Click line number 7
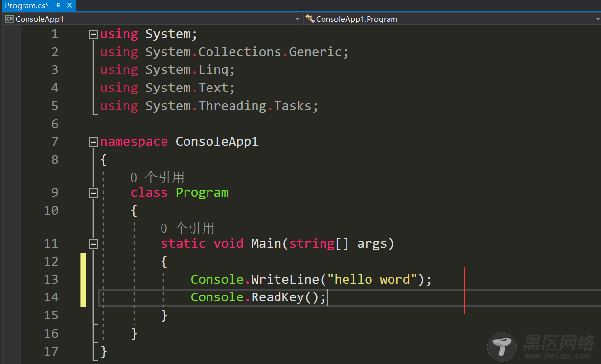Screen dimensions: 601x364 tap(54, 142)
